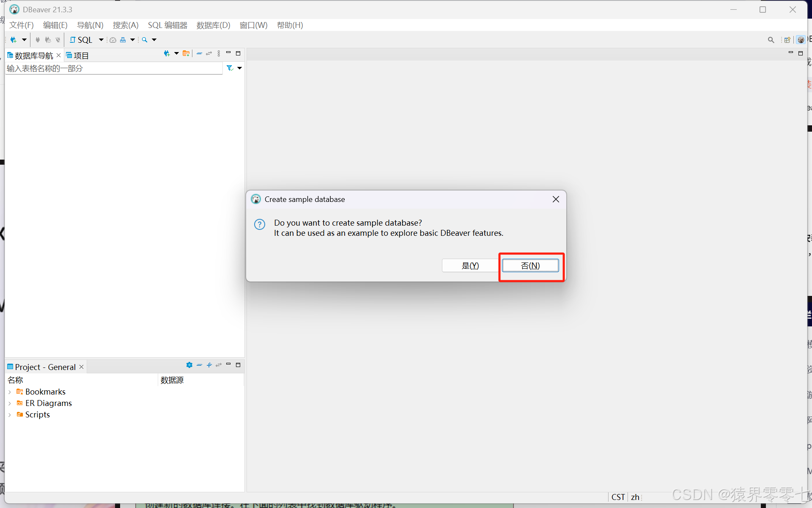This screenshot has width=812, height=508.
Task: Close the Project - General tab
Action: click(x=82, y=367)
